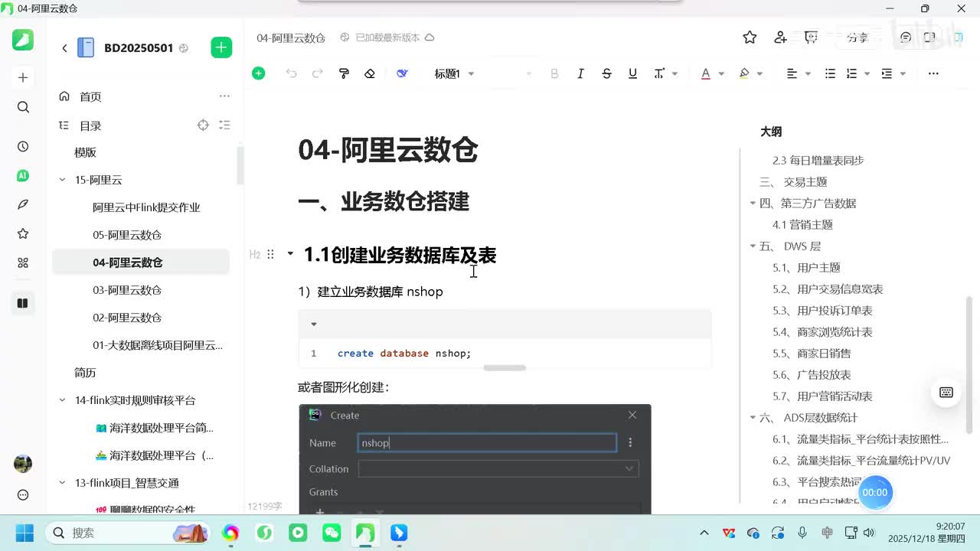
Task: Toggle underline formatting
Action: pyautogui.click(x=632, y=73)
